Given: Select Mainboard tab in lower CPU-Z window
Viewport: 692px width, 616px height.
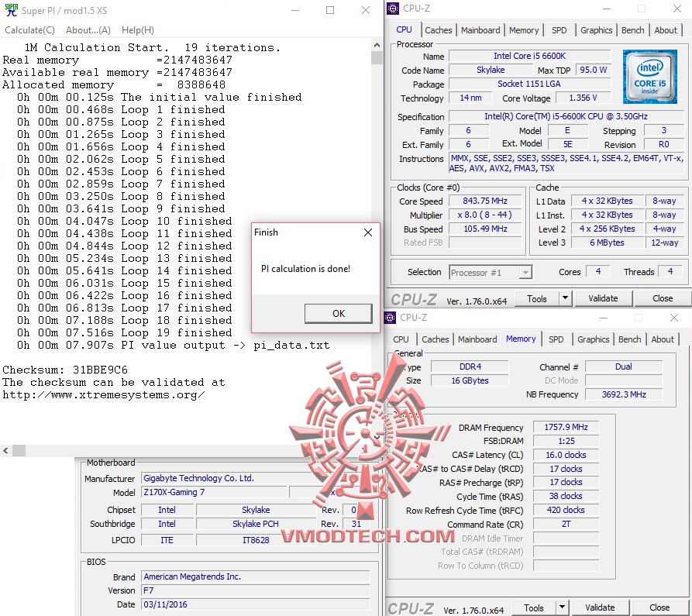Looking at the screenshot, I should pos(477,339).
